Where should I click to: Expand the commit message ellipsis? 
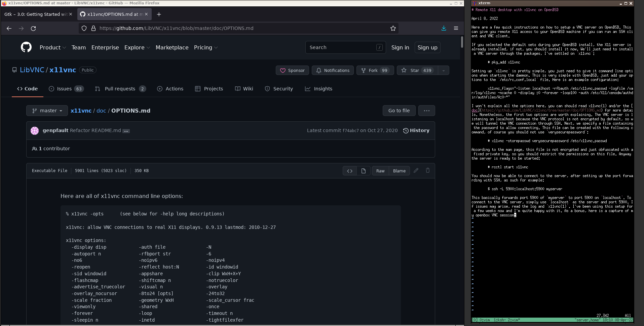tap(126, 131)
